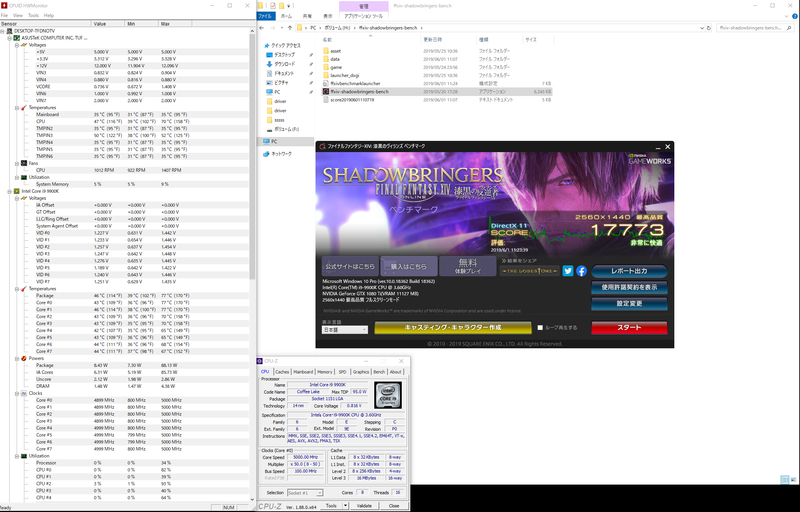Viewport: 800px width, 512px height.
Task: Click the report output button
Action: [x=629, y=271]
